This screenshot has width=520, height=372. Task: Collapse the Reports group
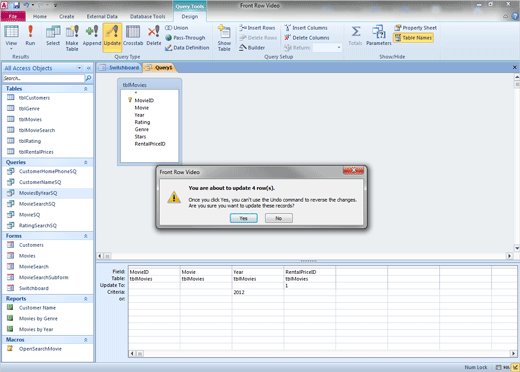pyautogui.click(x=86, y=299)
